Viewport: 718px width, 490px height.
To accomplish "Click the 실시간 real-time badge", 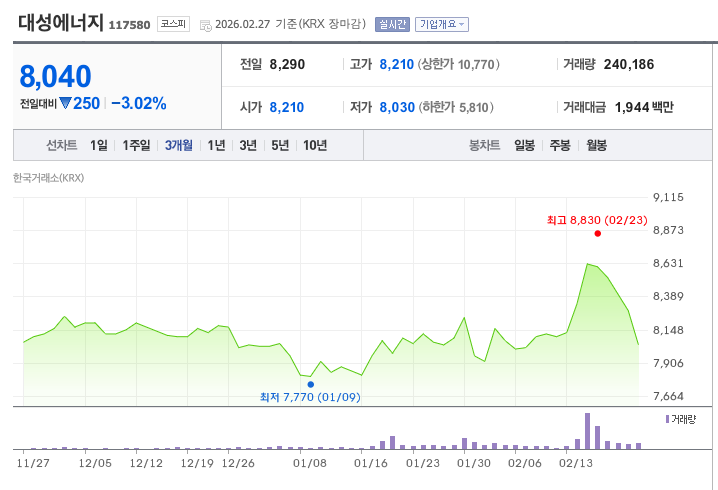I will point(392,24).
